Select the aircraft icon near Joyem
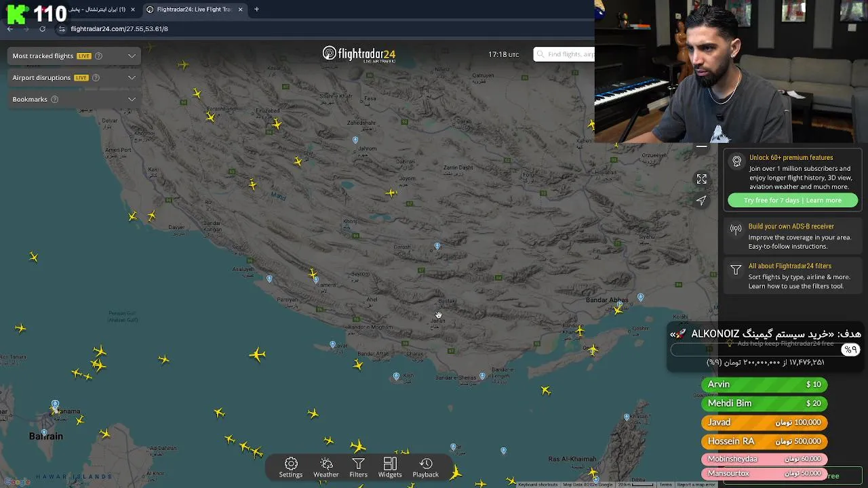Image resolution: width=868 pixels, height=488 pixels. point(391,193)
